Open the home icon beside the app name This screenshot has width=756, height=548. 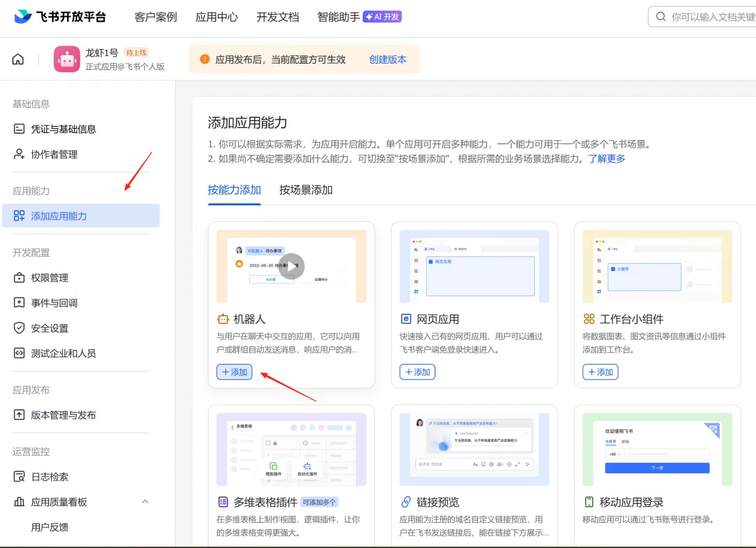tap(17, 59)
